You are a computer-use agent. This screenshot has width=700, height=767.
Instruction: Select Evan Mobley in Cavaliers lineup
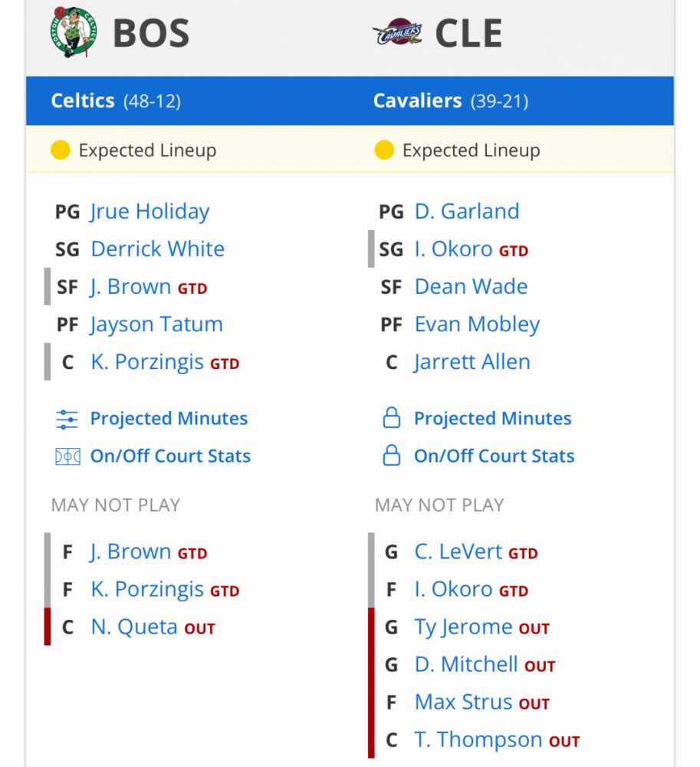477,324
